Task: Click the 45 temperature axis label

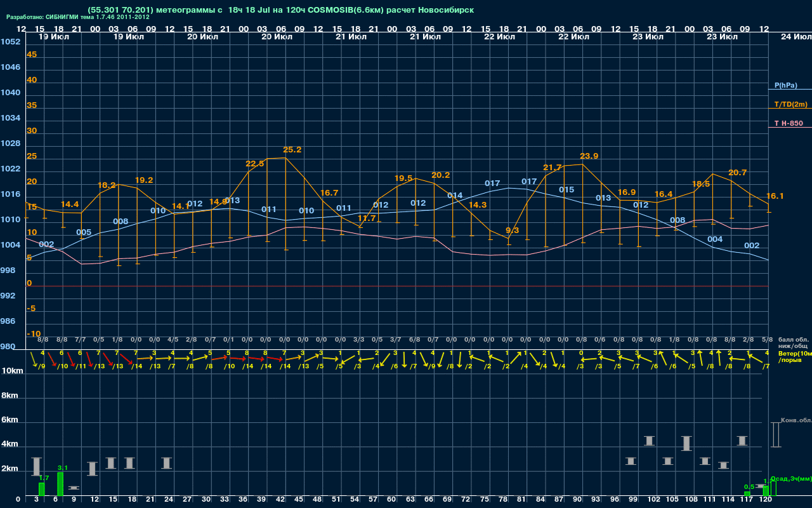Action: [x=32, y=55]
